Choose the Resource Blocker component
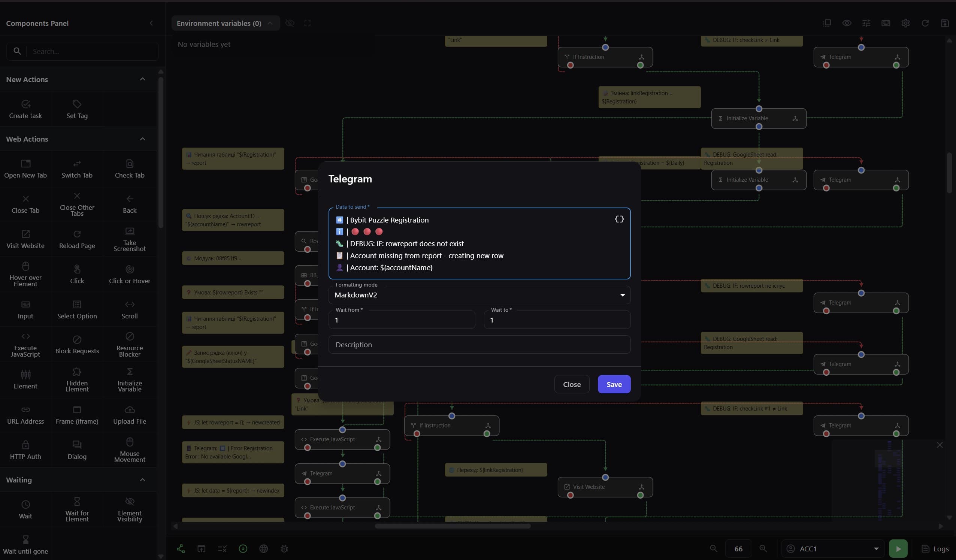The height and width of the screenshot is (560, 956). [x=129, y=345]
